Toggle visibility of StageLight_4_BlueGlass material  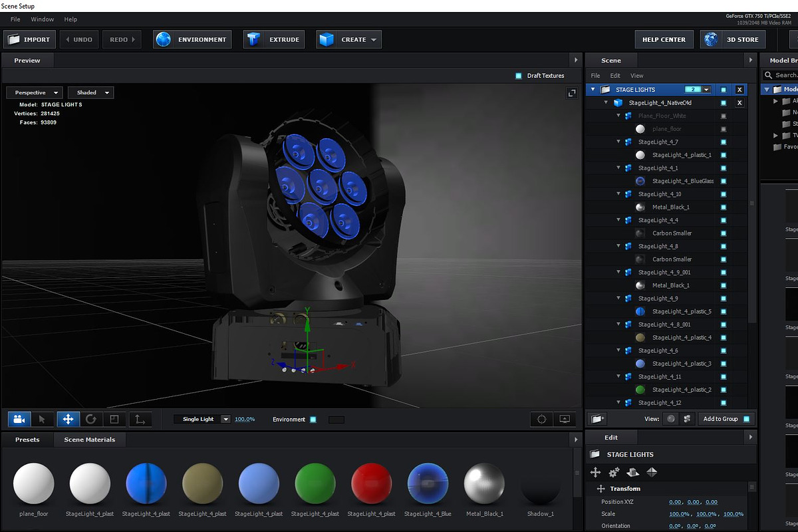(724, 181)
